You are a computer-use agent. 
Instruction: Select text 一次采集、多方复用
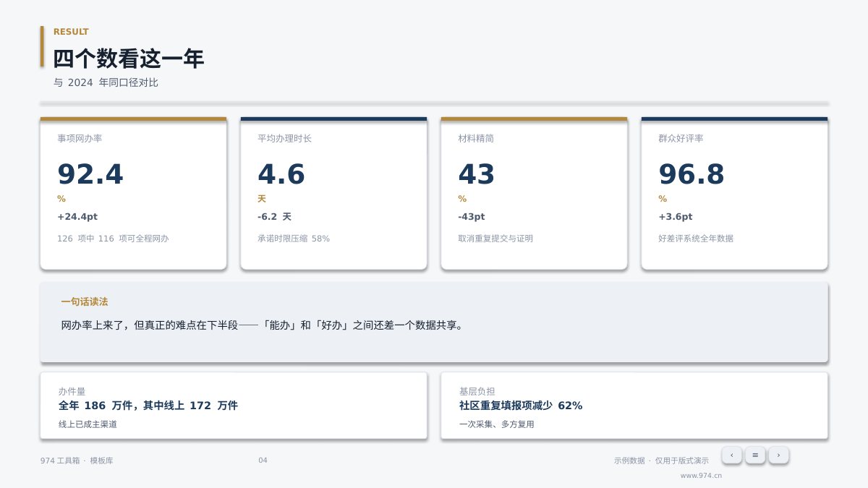497,424
